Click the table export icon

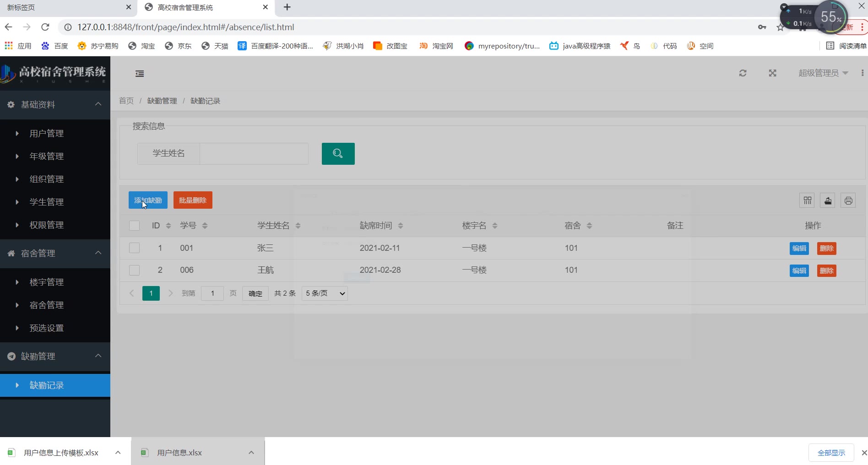pyautogui.click(x=828, y=200)
